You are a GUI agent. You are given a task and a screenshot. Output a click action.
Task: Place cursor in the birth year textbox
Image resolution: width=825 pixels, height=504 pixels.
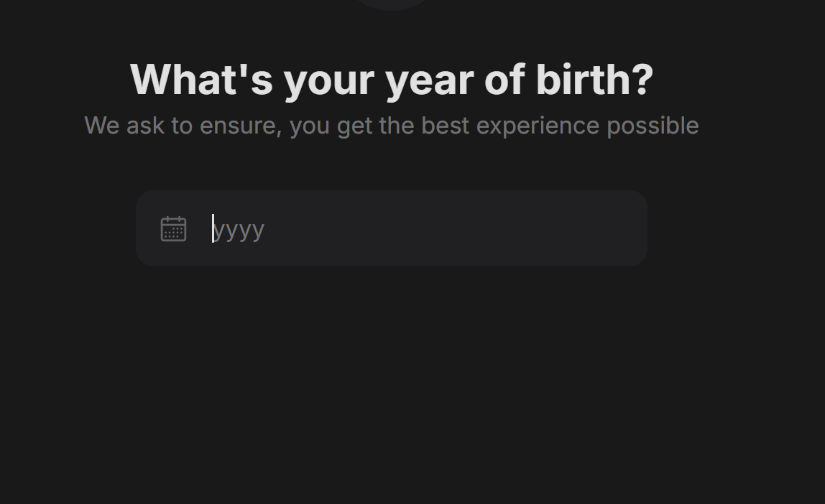pos(392,228)
